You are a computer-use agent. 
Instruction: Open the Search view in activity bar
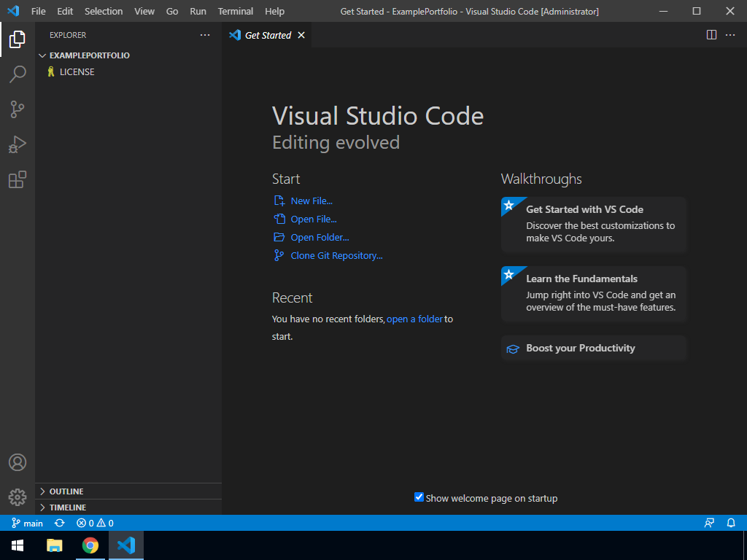[18, 74]
